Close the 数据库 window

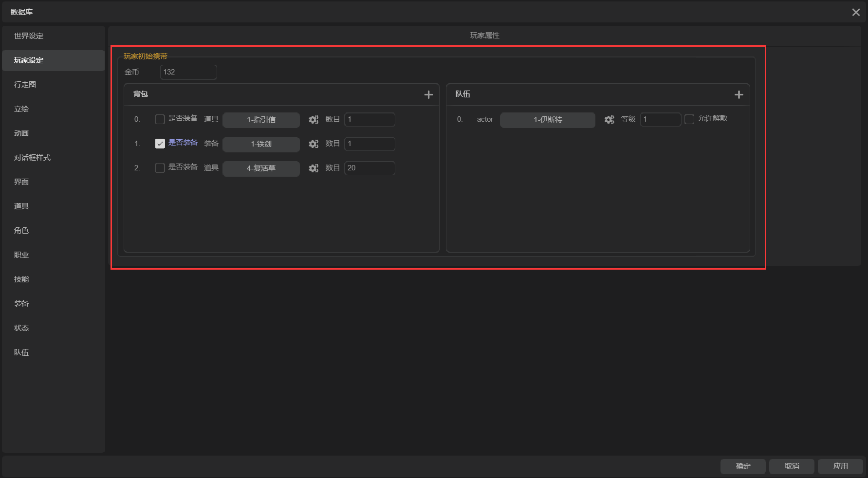pos(856,12)
